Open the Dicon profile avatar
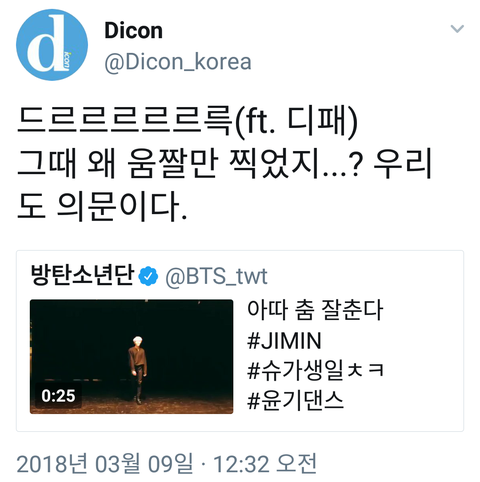Image resolution: width=480 pixels, height=482 pixels. (x=52, y=45)
